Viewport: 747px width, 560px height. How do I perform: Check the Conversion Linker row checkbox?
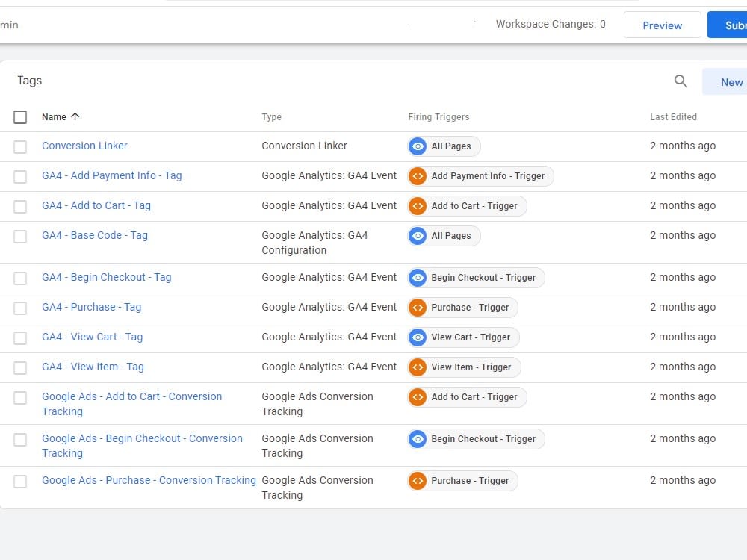coord(20,146)
